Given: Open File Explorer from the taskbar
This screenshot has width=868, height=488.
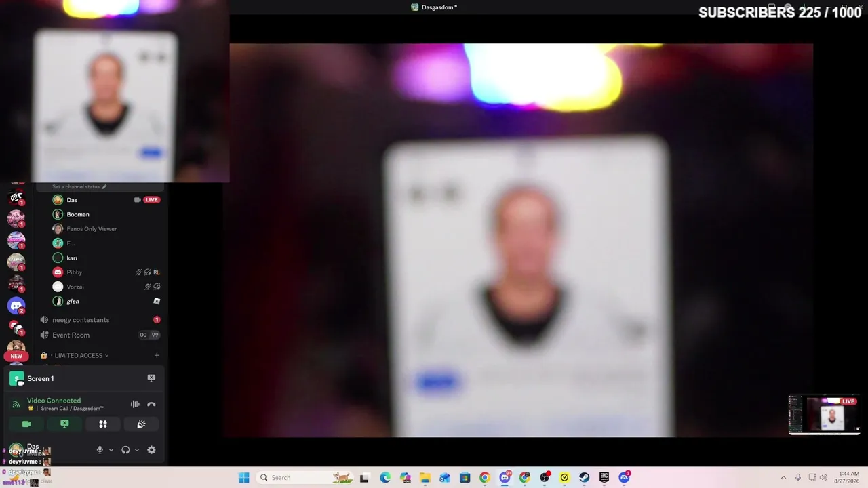Looking at the screenshot, I should (425, 478).
